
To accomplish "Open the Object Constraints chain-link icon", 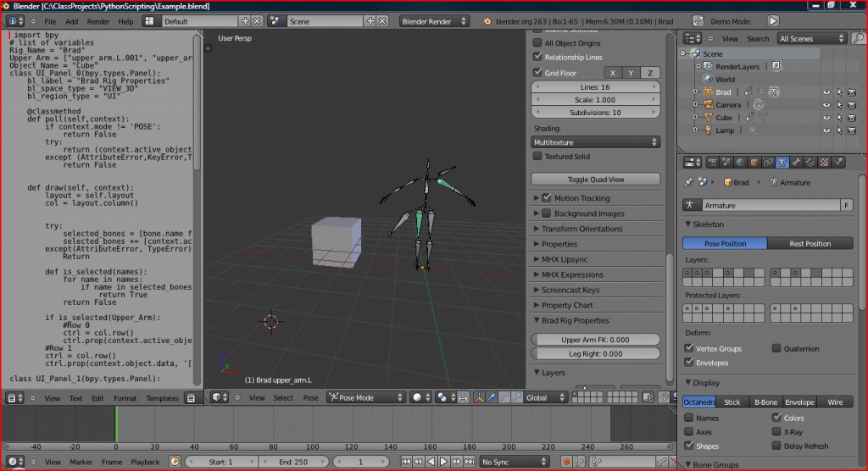I will (x=768, y=163).
